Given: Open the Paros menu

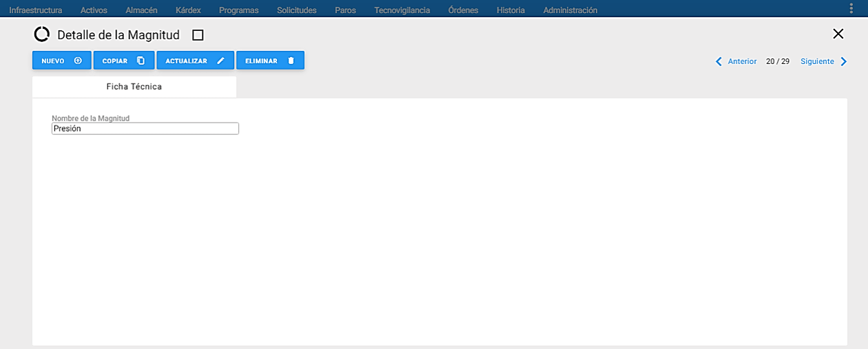Looking at the screenshot, I should click(x=345, y=10).
